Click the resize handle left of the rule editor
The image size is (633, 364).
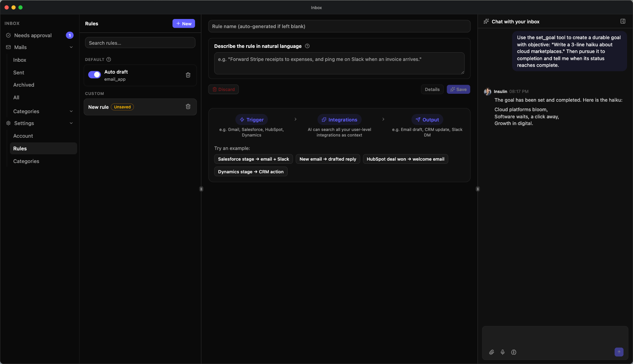201,189
